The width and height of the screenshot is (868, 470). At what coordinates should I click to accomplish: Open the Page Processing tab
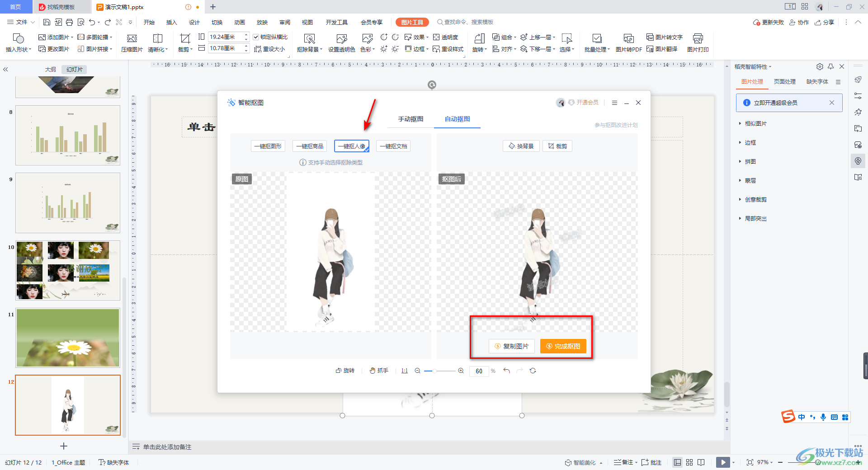pyautogui.click(x=784, y=82)
